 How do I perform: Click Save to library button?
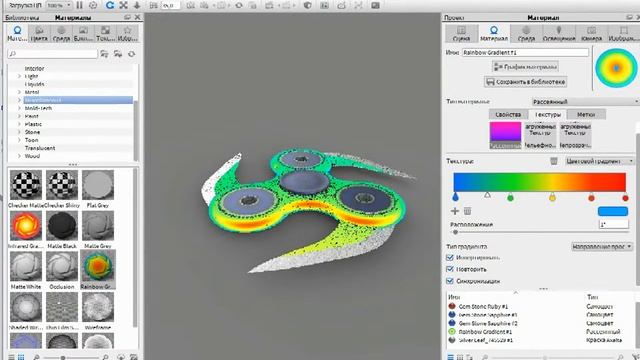[525, 82]
